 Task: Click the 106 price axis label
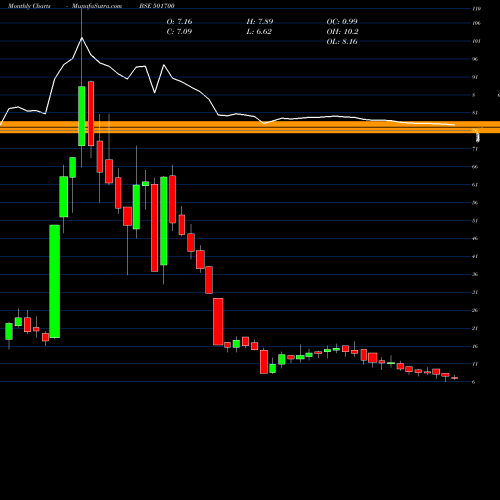[476, 23]
